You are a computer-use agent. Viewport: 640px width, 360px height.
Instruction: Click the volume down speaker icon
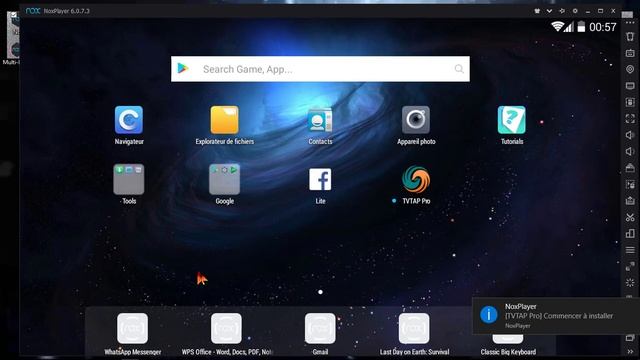pyautogui.click(x=630, y=151)
